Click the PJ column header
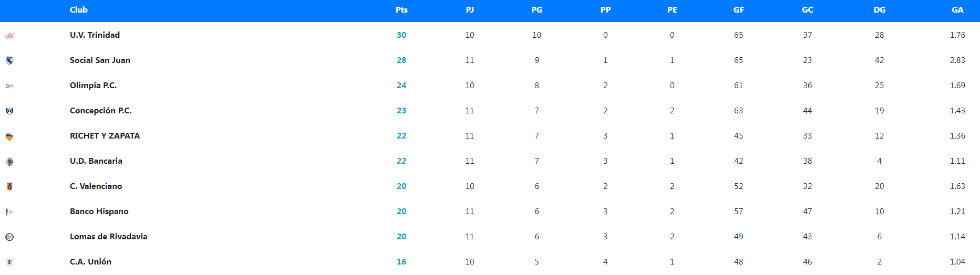 [x=470, y=10]
